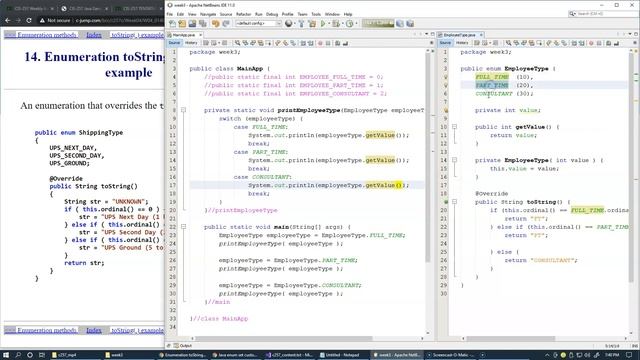Switch MainApp.java editor to History view
The height and width of the screenshot is (360, 640).
pyautogui.click(x=191, y=43)
